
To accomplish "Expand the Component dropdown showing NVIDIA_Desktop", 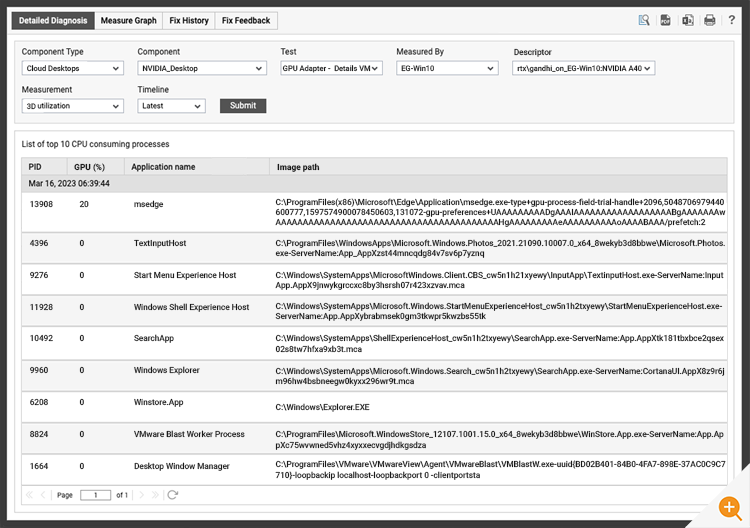I will click(202, 68).
